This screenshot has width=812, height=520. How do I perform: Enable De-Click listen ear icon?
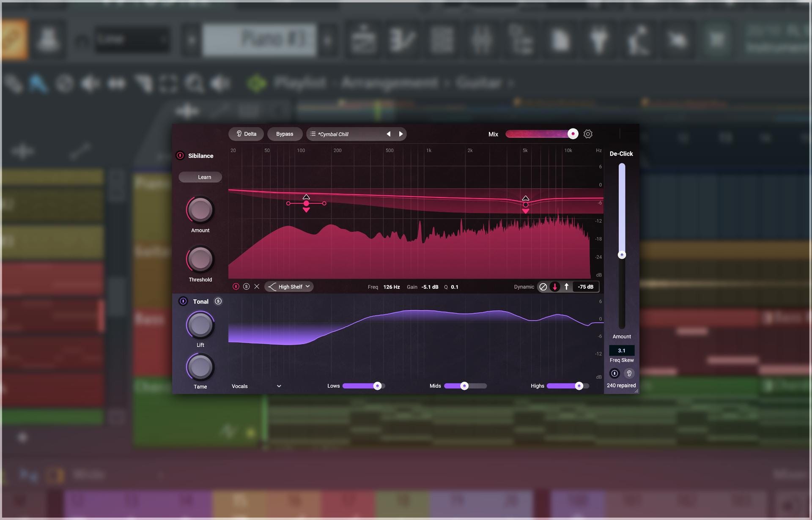click(629, 373)
